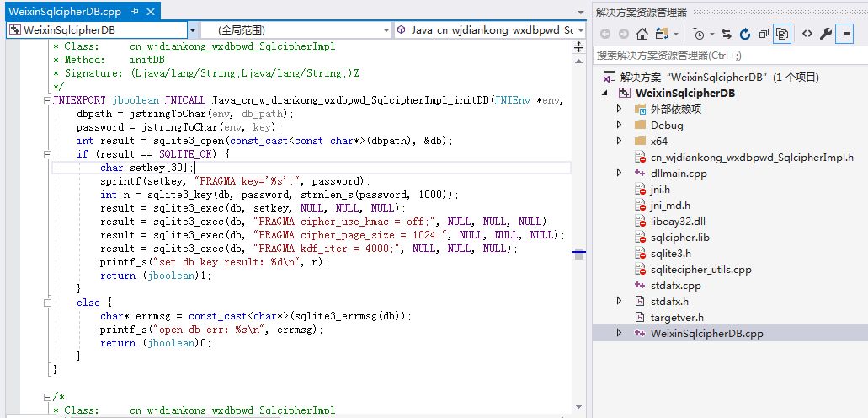
Task: Select stdafx.cpp in the tree
Action: tap(675, 286)
